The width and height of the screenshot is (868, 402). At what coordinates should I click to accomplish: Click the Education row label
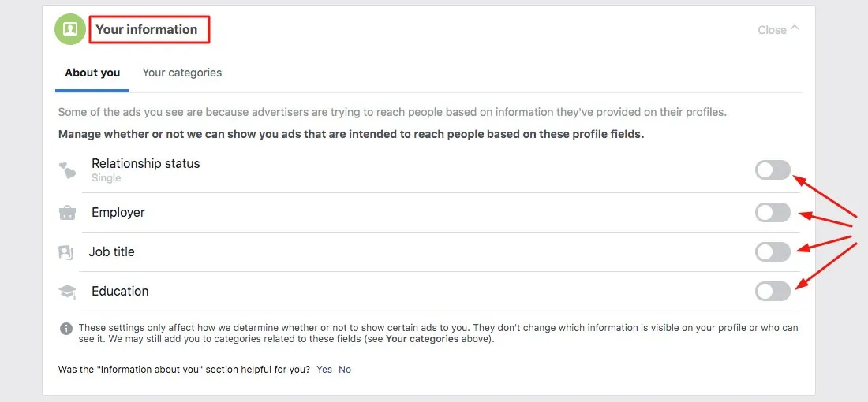pyautogui.click(x=120, y=292)
